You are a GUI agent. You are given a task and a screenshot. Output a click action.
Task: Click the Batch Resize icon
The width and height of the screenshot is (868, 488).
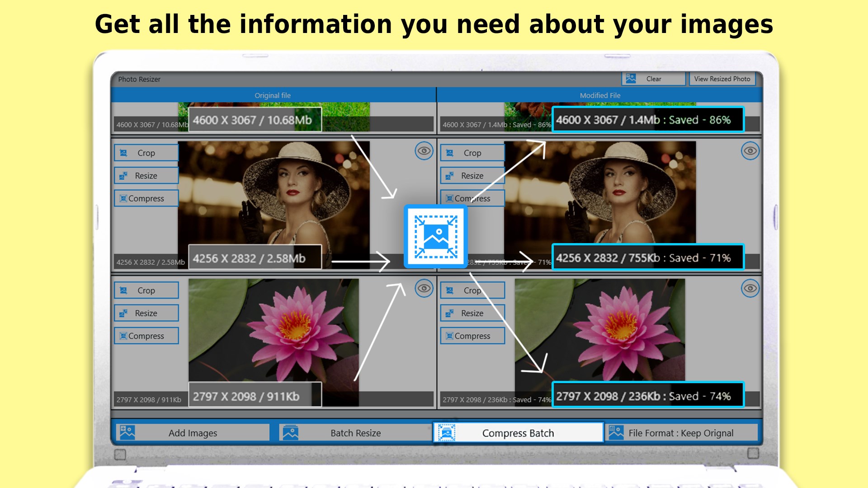pos(290,432)
